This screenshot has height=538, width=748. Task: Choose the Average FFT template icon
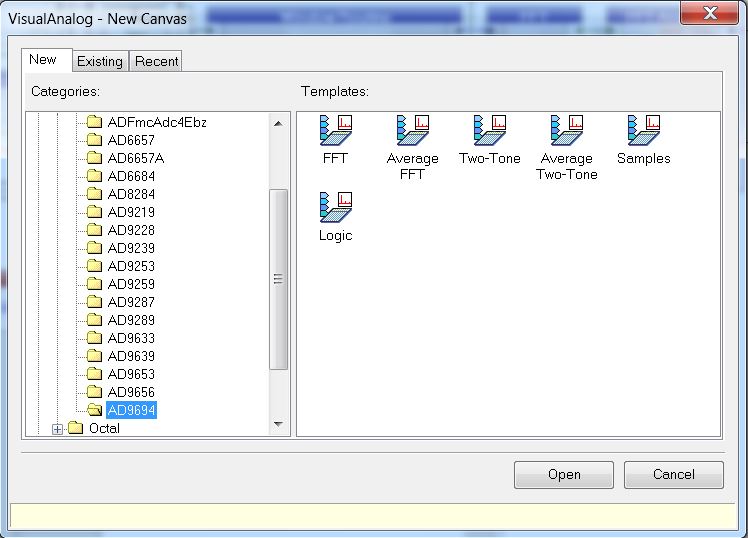tap(413, 130)
